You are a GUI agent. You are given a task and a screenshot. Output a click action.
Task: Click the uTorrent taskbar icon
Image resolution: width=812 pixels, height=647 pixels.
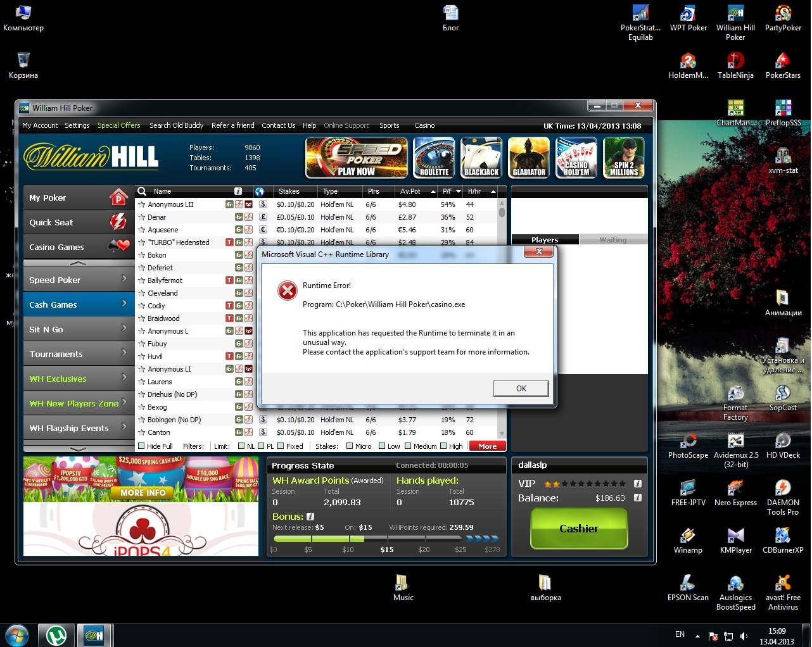[x=57, y=635]
